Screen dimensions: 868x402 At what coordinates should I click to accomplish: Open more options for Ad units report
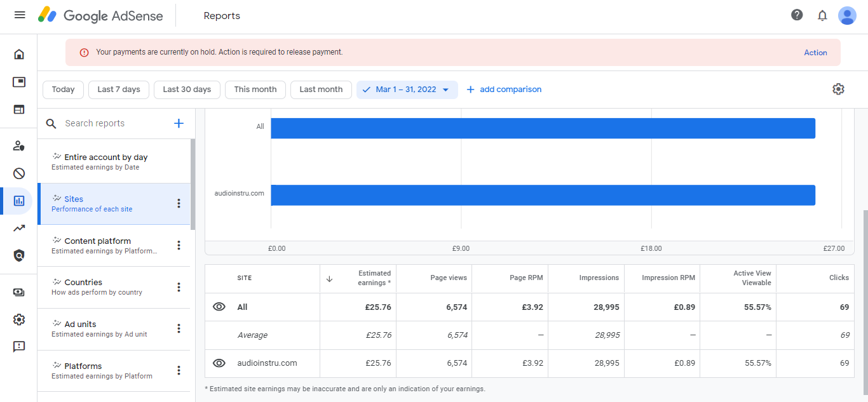179,328
